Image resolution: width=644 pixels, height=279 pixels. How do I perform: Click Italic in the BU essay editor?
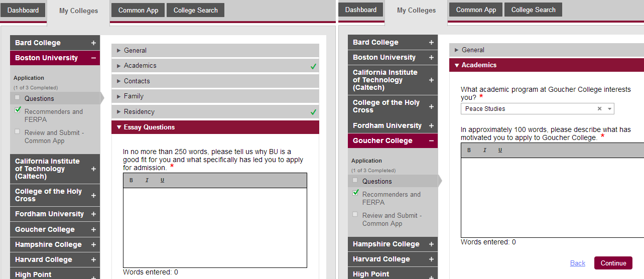coord(147,180)
